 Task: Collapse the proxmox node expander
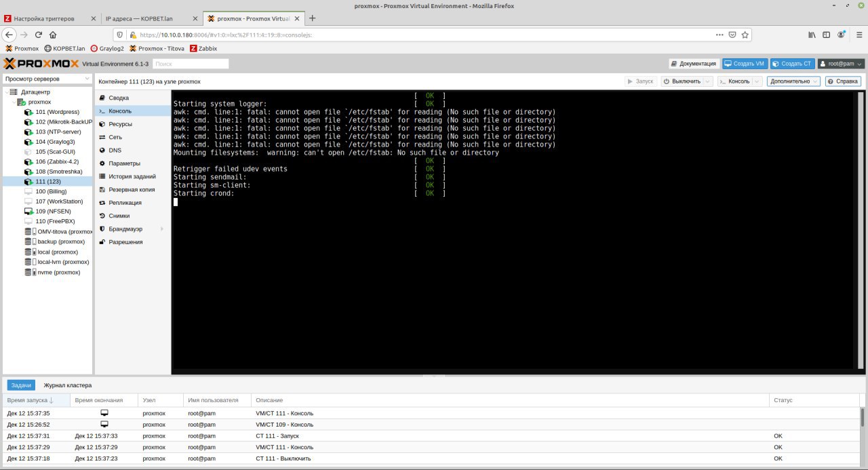point(13,102)
